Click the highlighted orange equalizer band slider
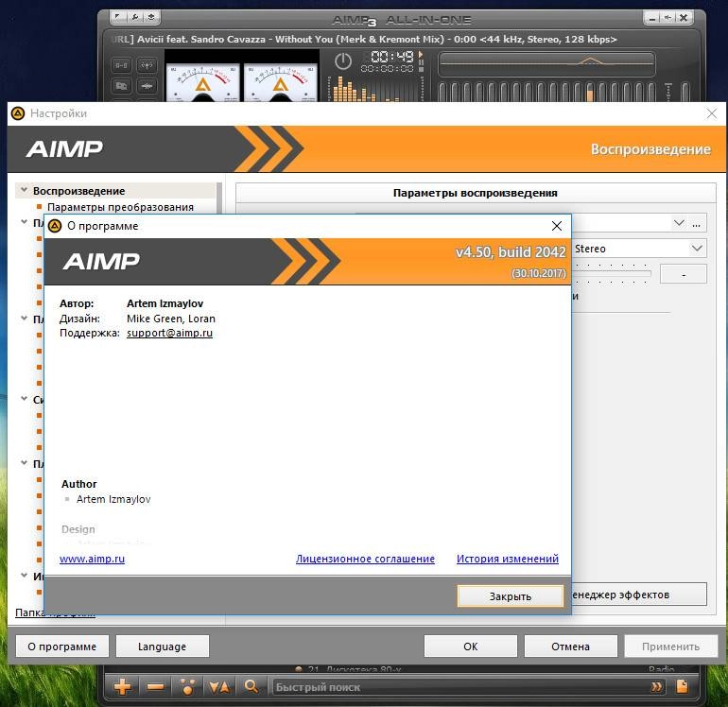The height and width of the screenshot is (707, 728). tap(590, 93)
